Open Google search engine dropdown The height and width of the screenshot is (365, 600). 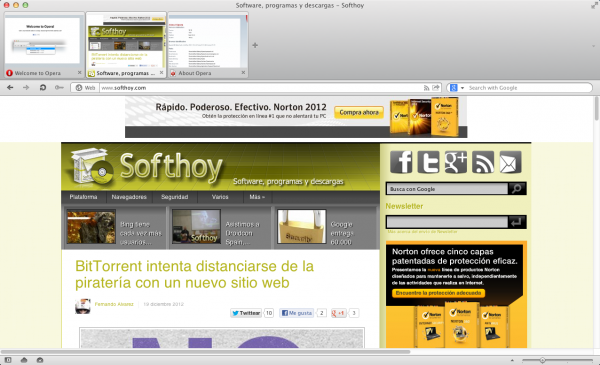coord(462,88)
